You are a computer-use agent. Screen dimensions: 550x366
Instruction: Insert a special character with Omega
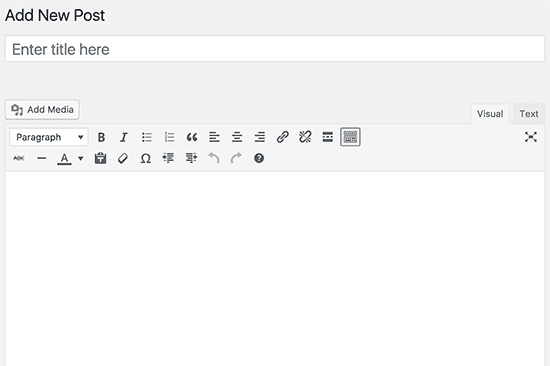(146, 159)
